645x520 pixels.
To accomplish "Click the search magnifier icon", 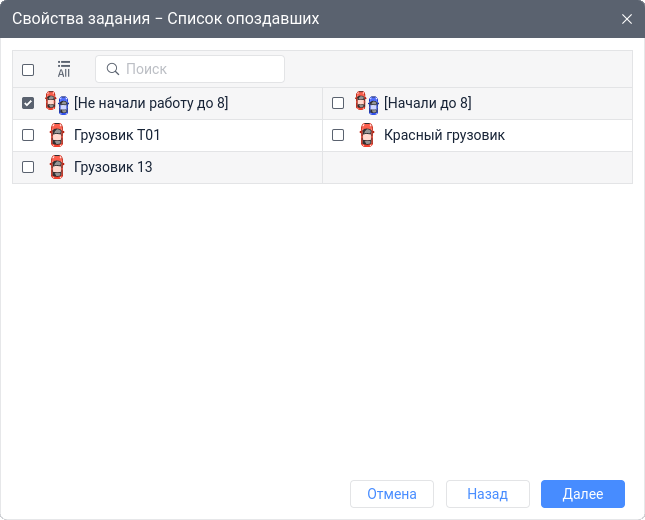I will [x=113, y=69].
